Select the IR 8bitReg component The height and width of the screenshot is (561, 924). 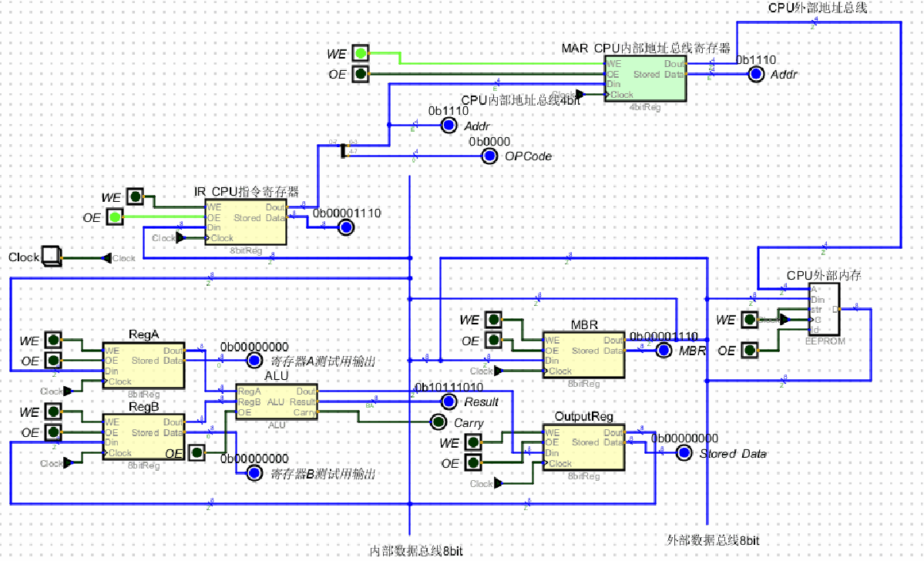pyautogui.click(x=247, y=222)
